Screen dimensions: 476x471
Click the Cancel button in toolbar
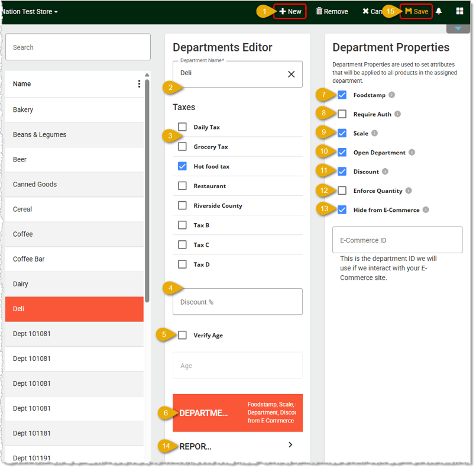tap(372, 11)
